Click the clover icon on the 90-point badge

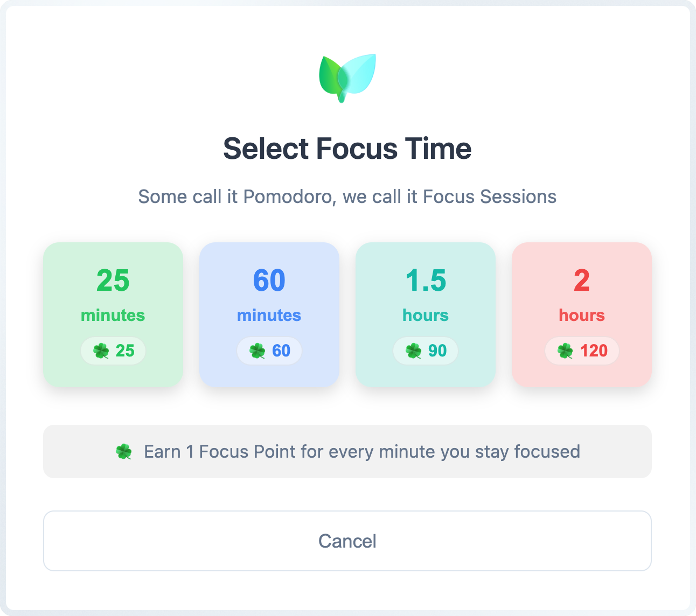coord(413,351)
